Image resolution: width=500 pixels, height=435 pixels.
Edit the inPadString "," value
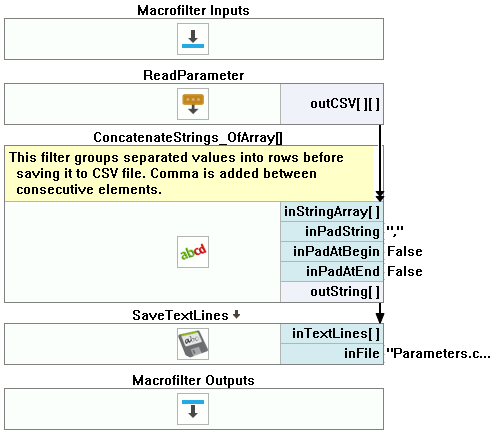pyautogui.click(x=395, y=231)
